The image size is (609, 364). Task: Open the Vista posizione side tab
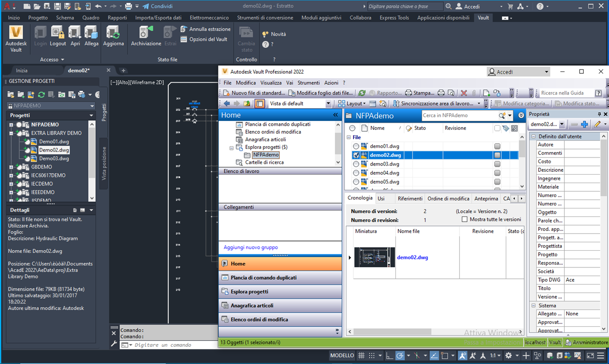coord(104,163)
